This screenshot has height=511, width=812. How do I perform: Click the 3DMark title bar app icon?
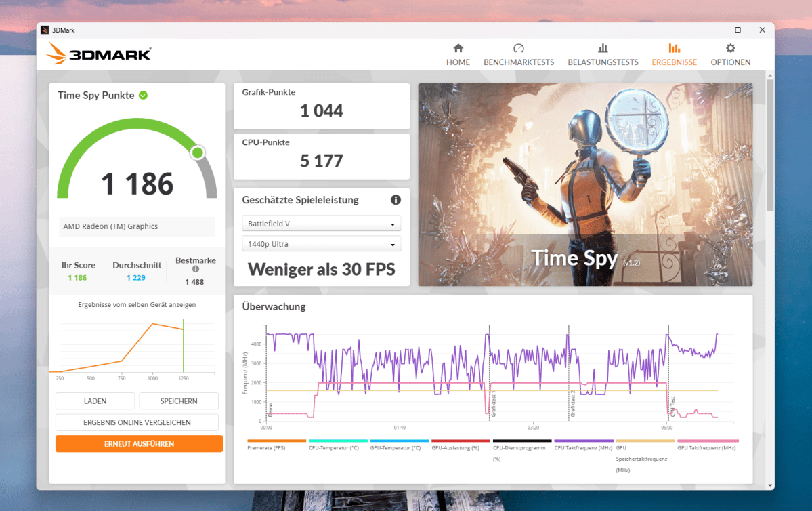coord(45,30)
